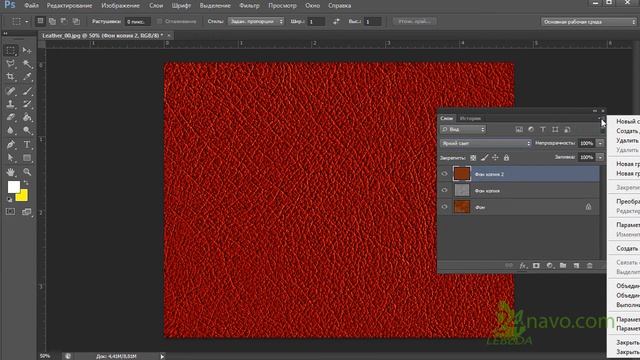The image size is (640, 360).
Task: Select the Crop tool
Action: pos(11,77)
